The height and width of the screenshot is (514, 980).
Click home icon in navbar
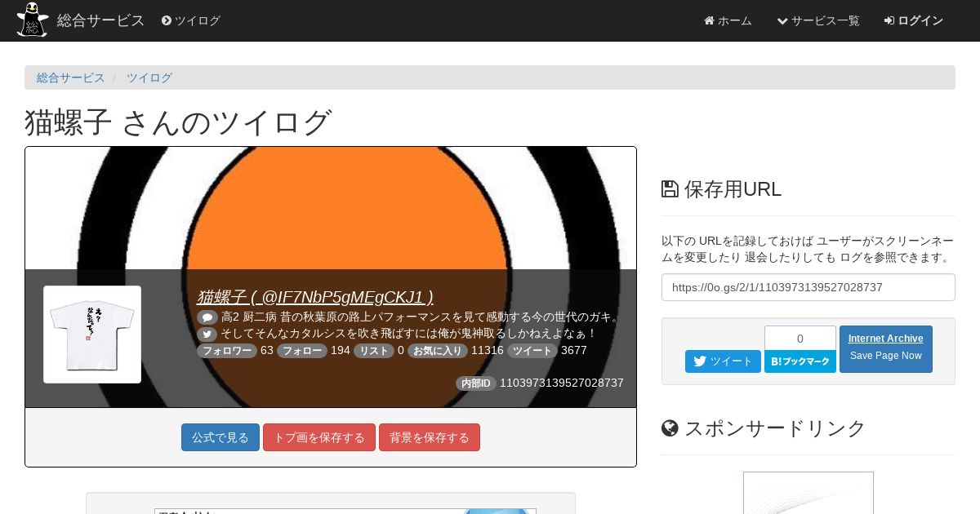click(709, 20)
